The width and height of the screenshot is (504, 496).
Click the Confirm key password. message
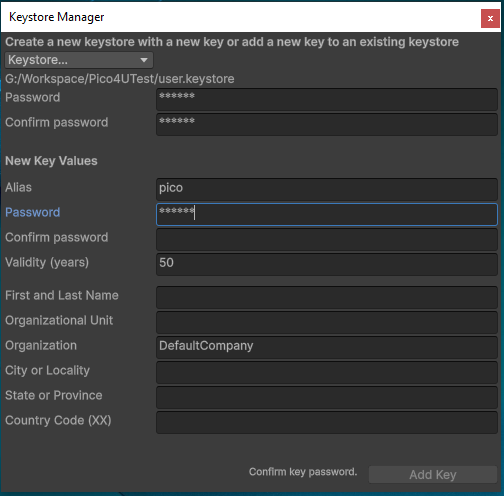click(x=303, y=472)
